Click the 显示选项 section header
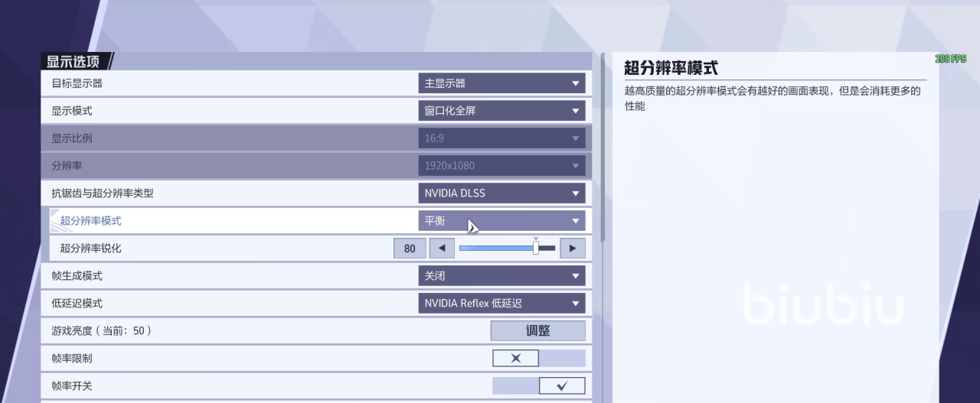This screenshot has height=403, width=980. (x=73, y=62)
